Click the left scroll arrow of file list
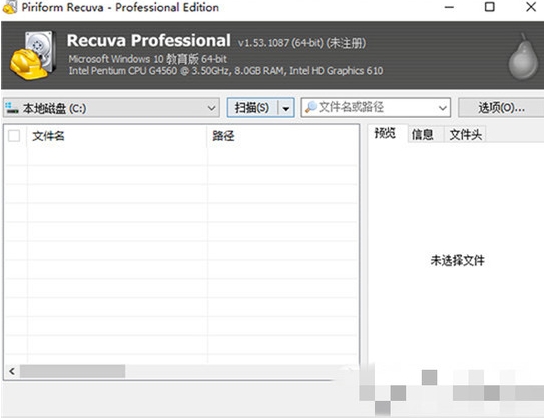 [12, 371]
